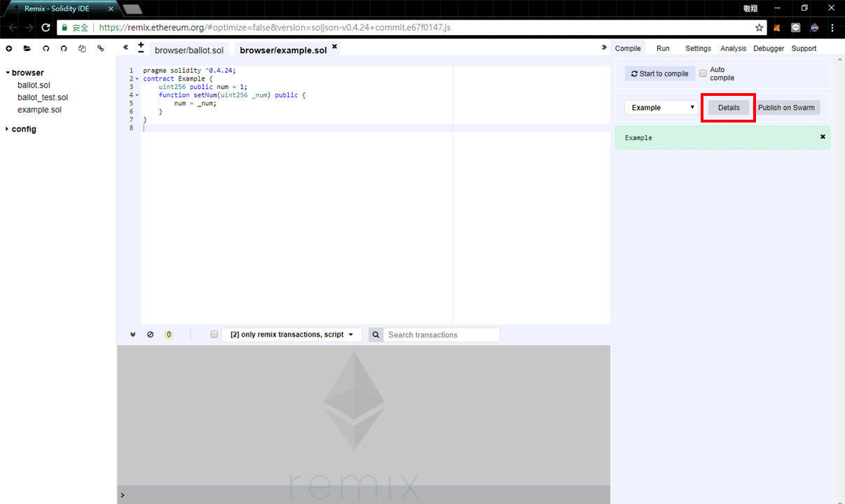Click the magnifier icon beside Search transactions
The width and height of the screenshot is (845, 504).
tap(376, 335)
